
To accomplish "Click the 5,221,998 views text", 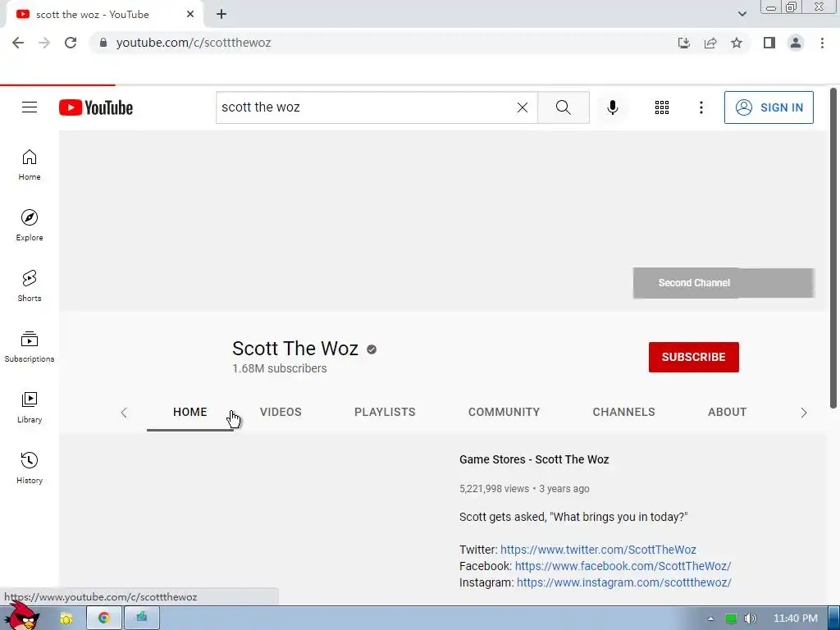I will [494, 489].
